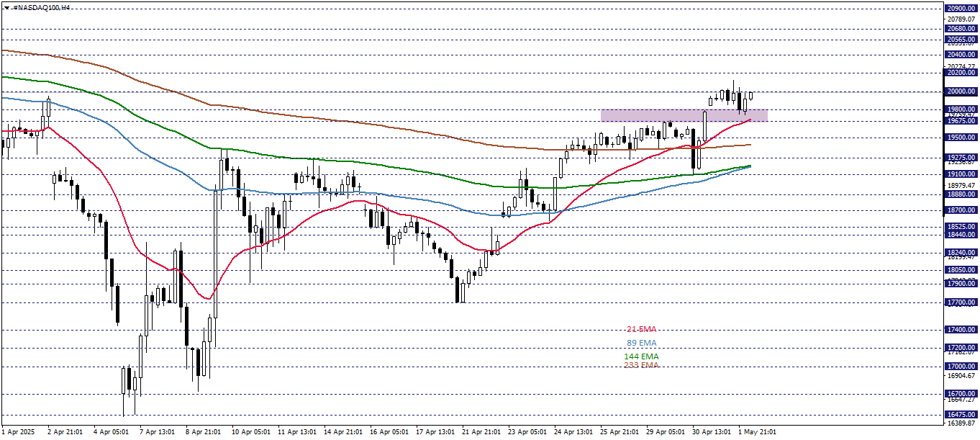
Task: Click the 16700.00 price level label
Action: tap(961, 395)
